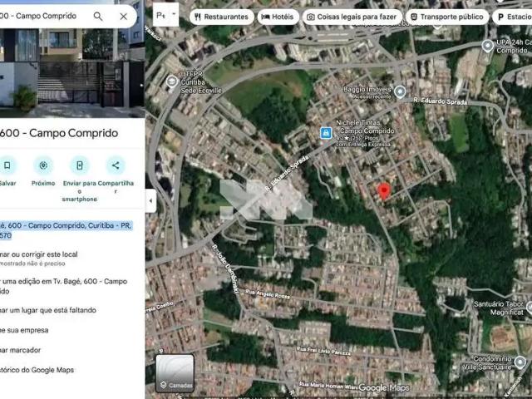Image resolution: width=532 pixels, height=399 pixels.
Task: Click the Rua Frei Lívio Panizza label
Action: 323,351
